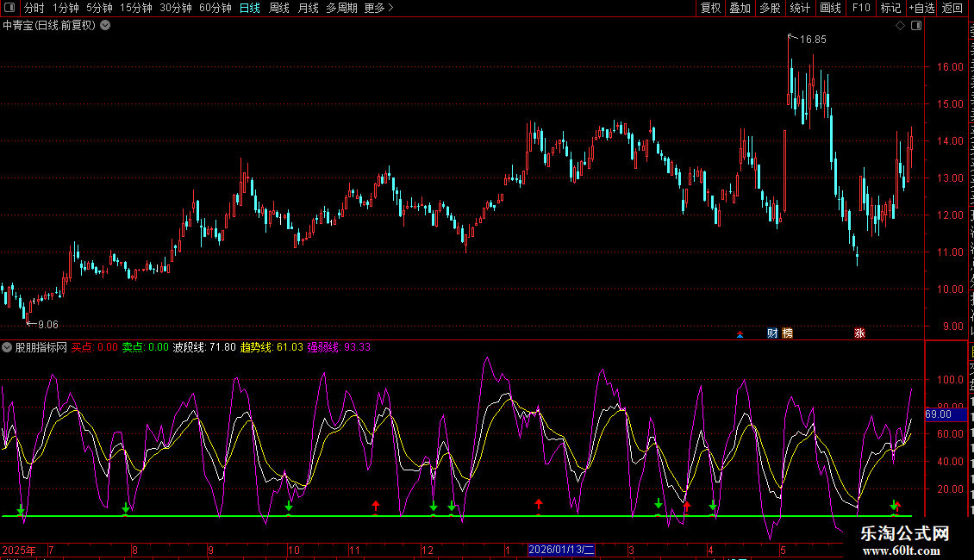Open 多股 multi-stock view
Screen dimensions: 974x560
pyautogui.click(x=771, y=8)
